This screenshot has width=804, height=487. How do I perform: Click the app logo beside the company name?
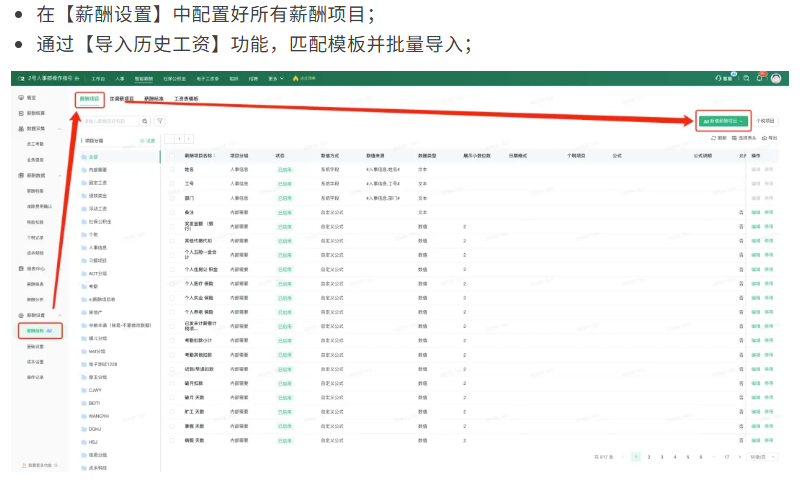(21, 78)
